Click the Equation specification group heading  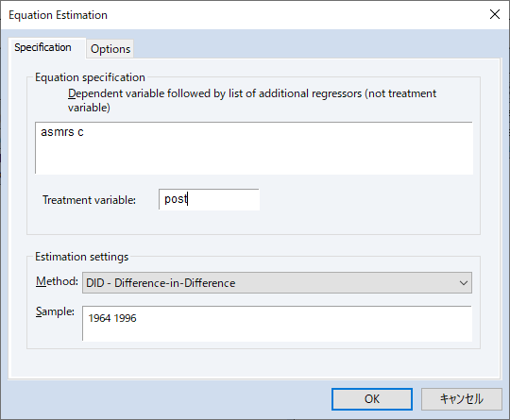(x=90, y=77)
